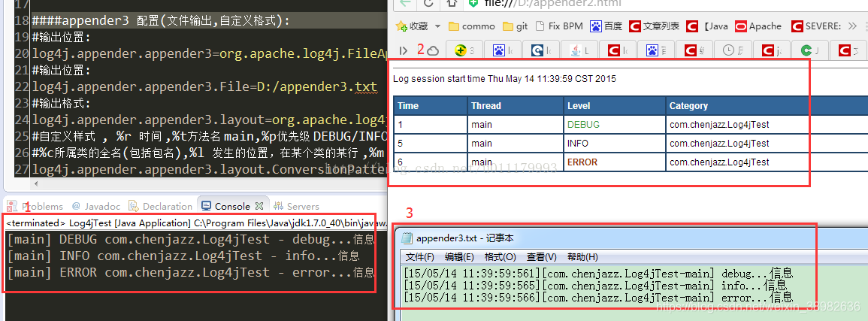This screenshot has height=321, width=868.
Task: Open Notepad 帮助(H) menu
Action: point(582,257)
